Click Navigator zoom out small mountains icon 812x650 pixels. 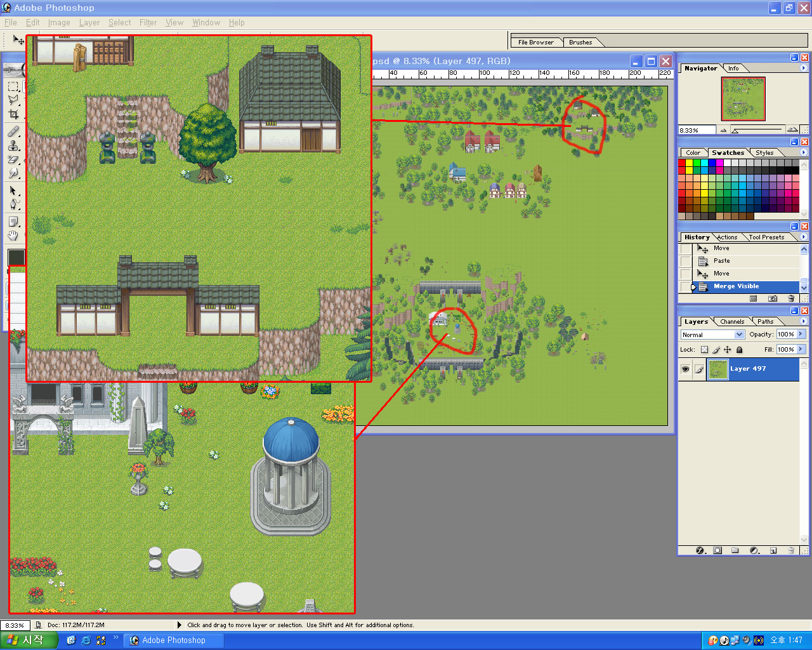[723, 130]
